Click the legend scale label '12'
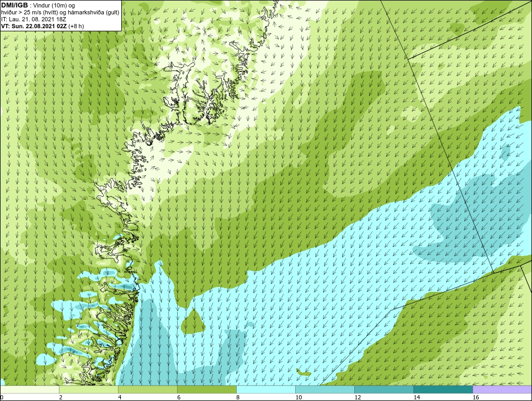 [358, 397]
